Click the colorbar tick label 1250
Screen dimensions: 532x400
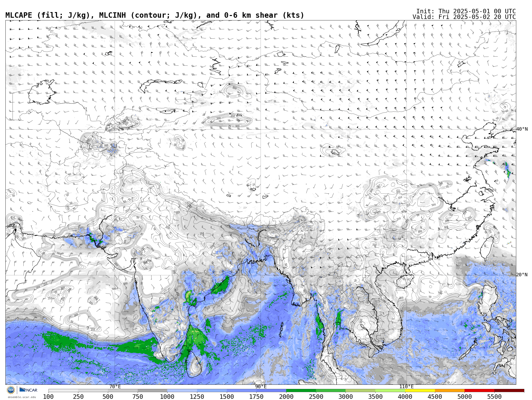point(197,397)
